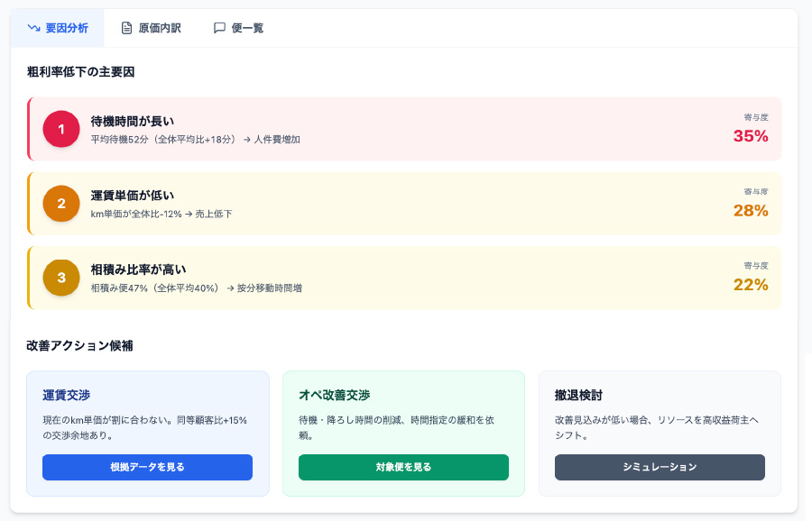Image resolution: width=812 pixels, height=521 pixels.
Task: Select the 待機時間が長い factor title
Action: point(133,121)
